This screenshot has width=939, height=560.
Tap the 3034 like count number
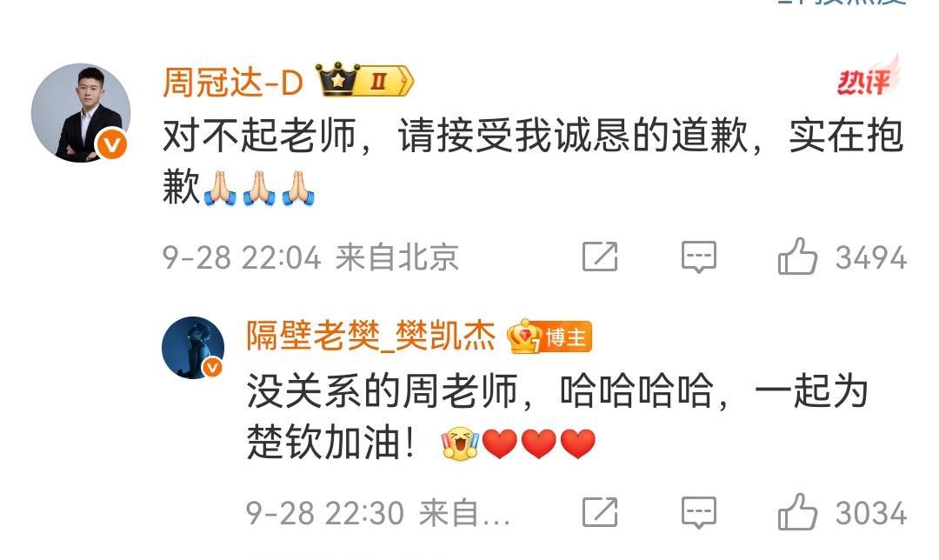click(871, 514)
